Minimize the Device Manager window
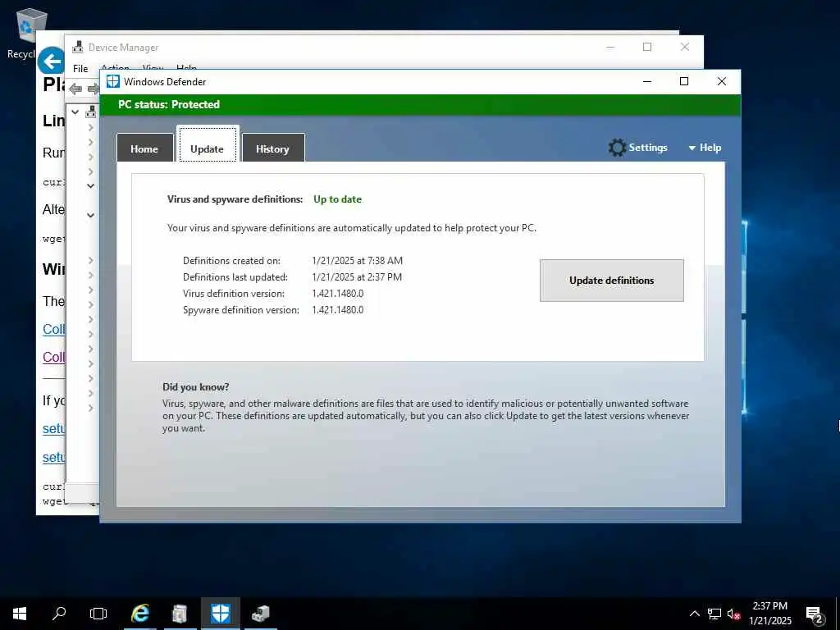This screenshot has height=630, width=840. [609, 47]
